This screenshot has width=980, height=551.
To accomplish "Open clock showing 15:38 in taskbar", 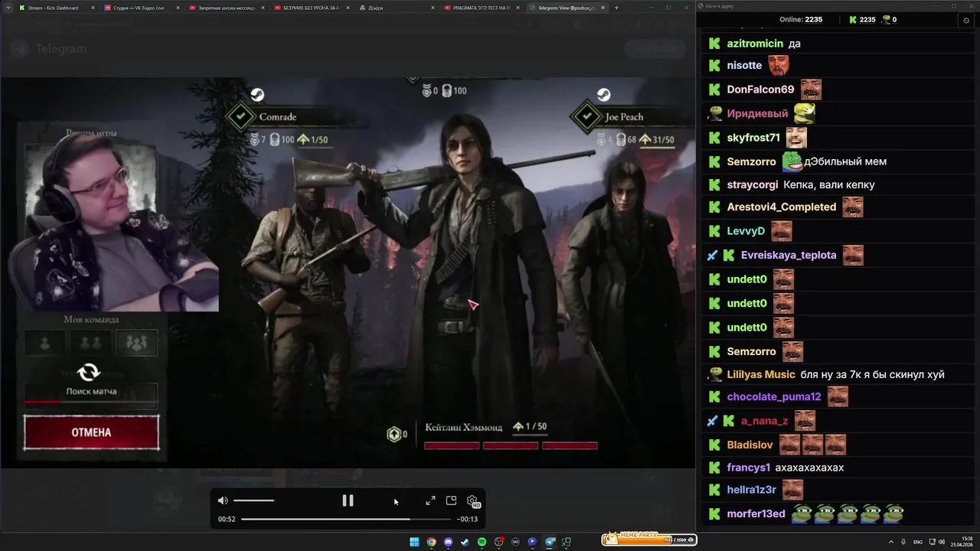I will pos(961,542).
